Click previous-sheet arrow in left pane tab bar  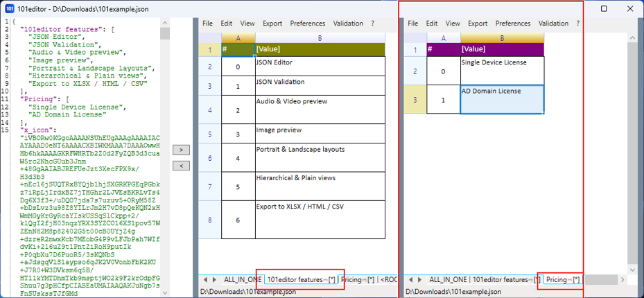click(x=206, y=279)
